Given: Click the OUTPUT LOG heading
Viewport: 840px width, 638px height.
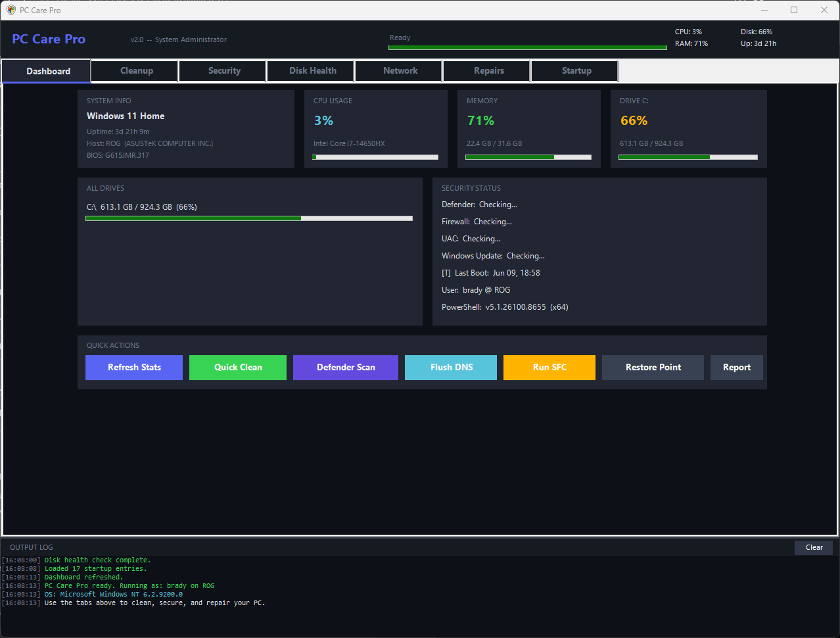Looking at the screenshot, I should [x=32, y=547].
